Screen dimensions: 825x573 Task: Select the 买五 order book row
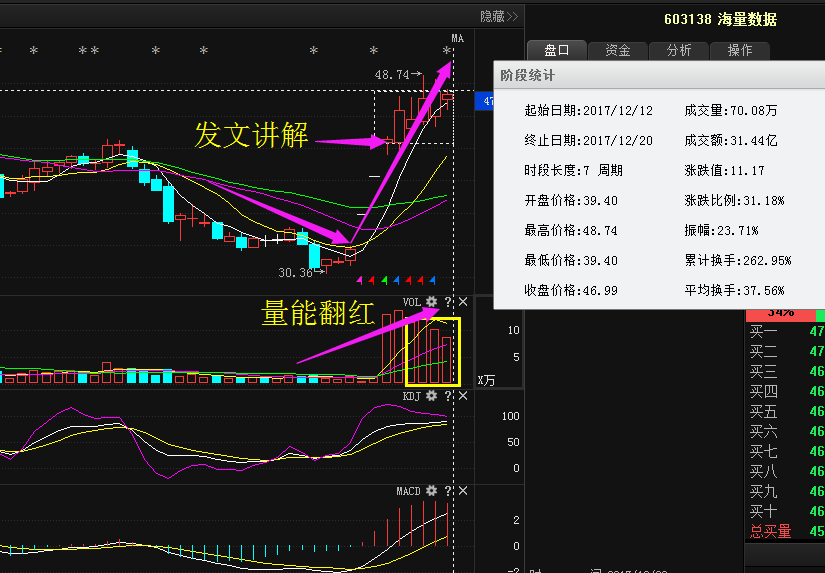point(786,411)
